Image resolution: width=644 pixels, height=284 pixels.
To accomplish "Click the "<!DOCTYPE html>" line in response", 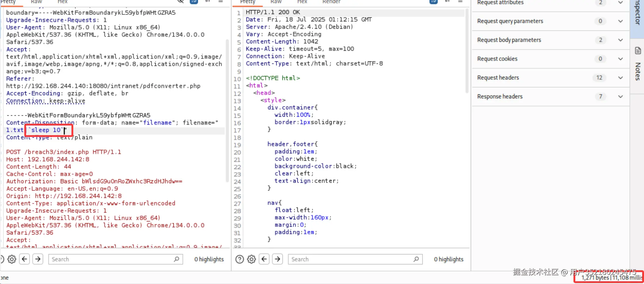I will click(x=273, y=78).
